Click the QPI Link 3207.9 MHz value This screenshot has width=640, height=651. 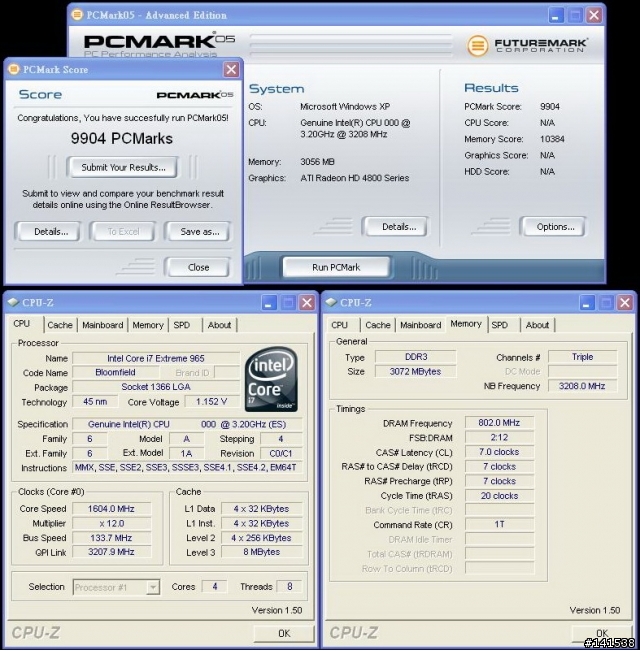tap(111, 552)
